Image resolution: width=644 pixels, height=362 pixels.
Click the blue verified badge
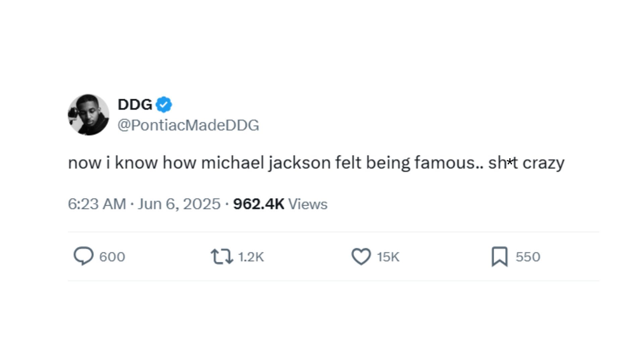[164, 105]
